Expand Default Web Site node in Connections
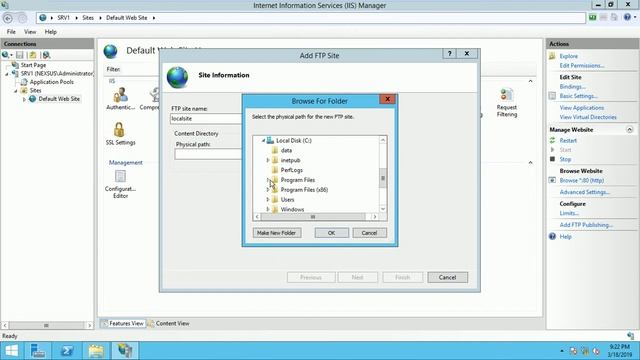The height and width of the screenshot is (360, 640). point(24,99)
